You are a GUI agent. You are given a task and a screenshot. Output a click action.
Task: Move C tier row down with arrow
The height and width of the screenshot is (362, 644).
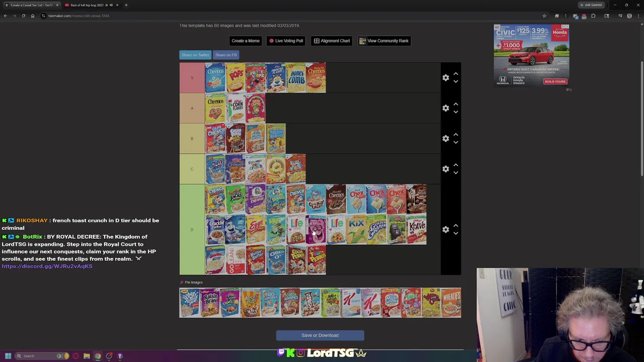pyautogui.click(x=456, y=172)
